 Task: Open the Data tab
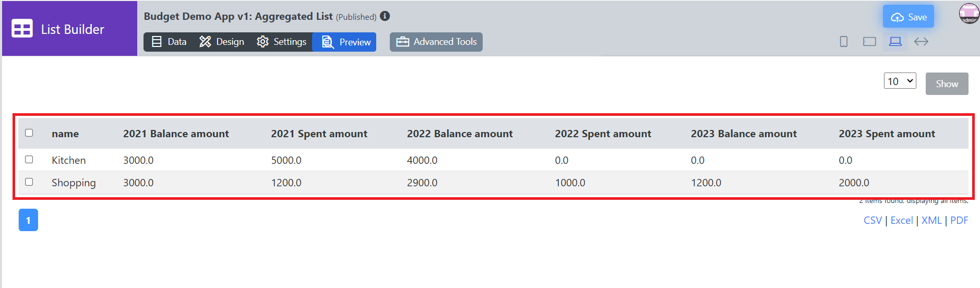click(169, 42)
